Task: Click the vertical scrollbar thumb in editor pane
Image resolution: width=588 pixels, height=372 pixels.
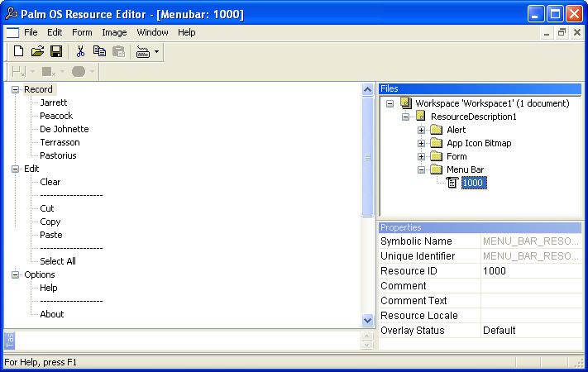Action: pyautogui.click(x=367, y=157)
